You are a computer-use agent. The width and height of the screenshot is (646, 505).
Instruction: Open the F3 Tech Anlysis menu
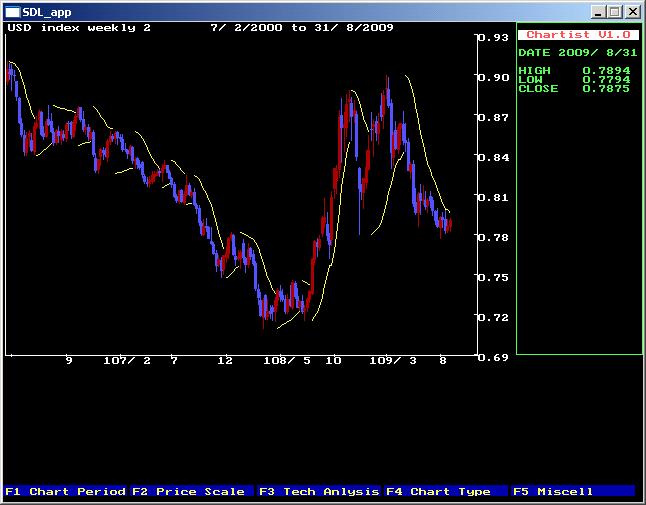[x=319, y=491]
